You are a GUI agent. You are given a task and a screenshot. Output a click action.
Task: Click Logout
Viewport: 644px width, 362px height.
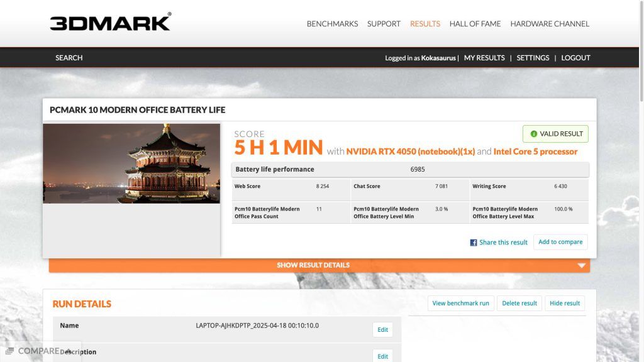point(575,58)
